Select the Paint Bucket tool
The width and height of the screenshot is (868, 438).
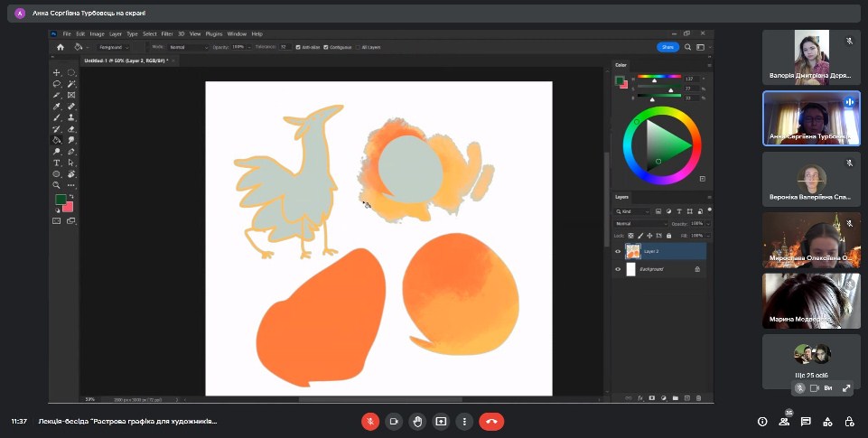(x=57, y=140)
